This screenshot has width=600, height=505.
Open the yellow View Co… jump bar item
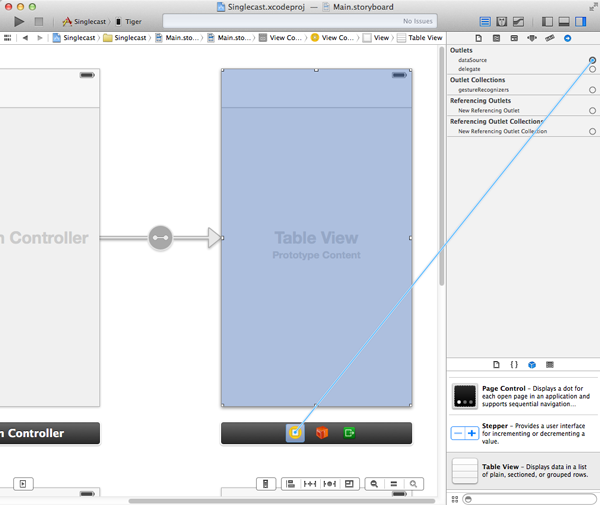[x=333, y=37]
